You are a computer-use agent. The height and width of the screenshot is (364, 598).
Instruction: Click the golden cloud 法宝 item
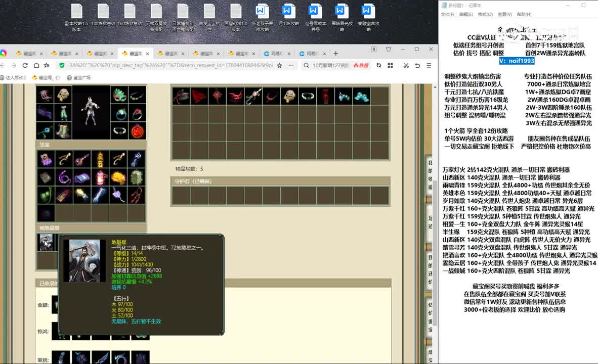coord(118,177)
